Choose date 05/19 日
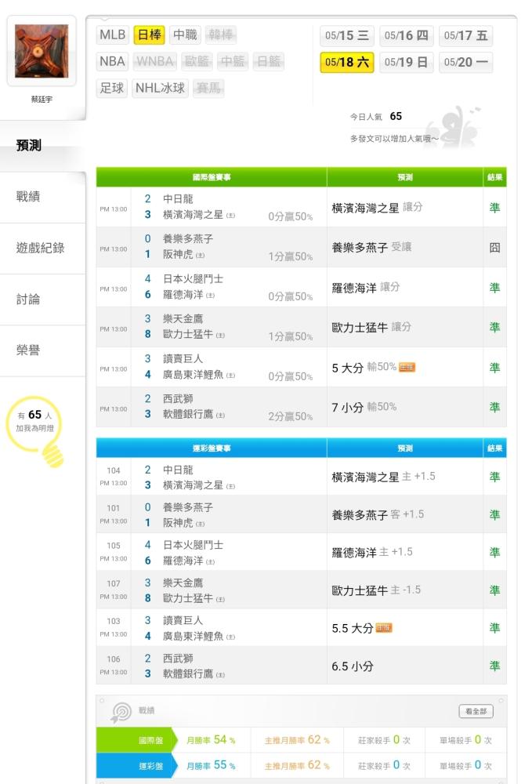532x784 pixels. [406, 63]
